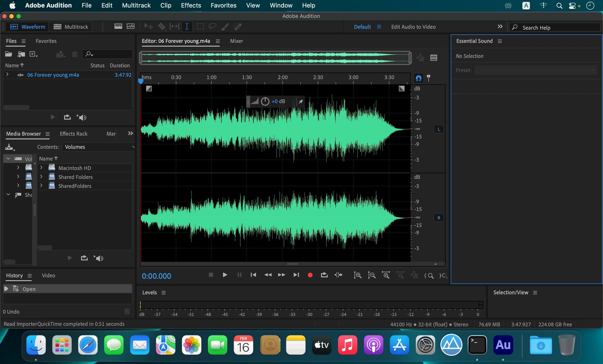This screenshot has height=364, width=603.
Task: Select the Lasso Selection tool
Action: (212, 26)
